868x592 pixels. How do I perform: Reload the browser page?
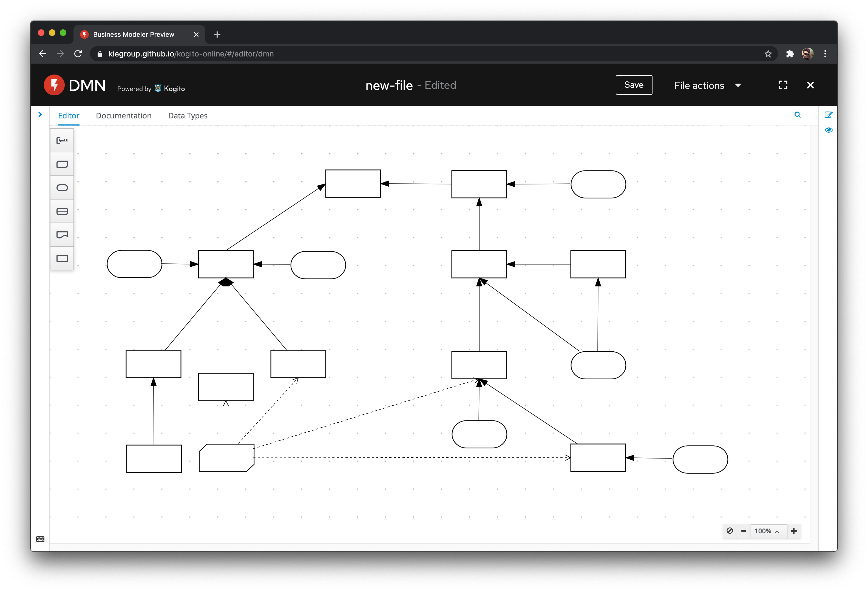coord(78,54)
